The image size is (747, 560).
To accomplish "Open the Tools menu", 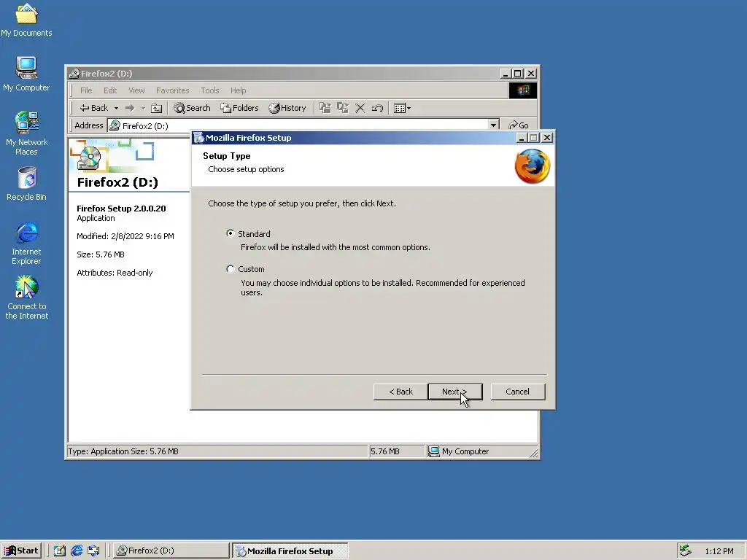I will tap(209, 90).
